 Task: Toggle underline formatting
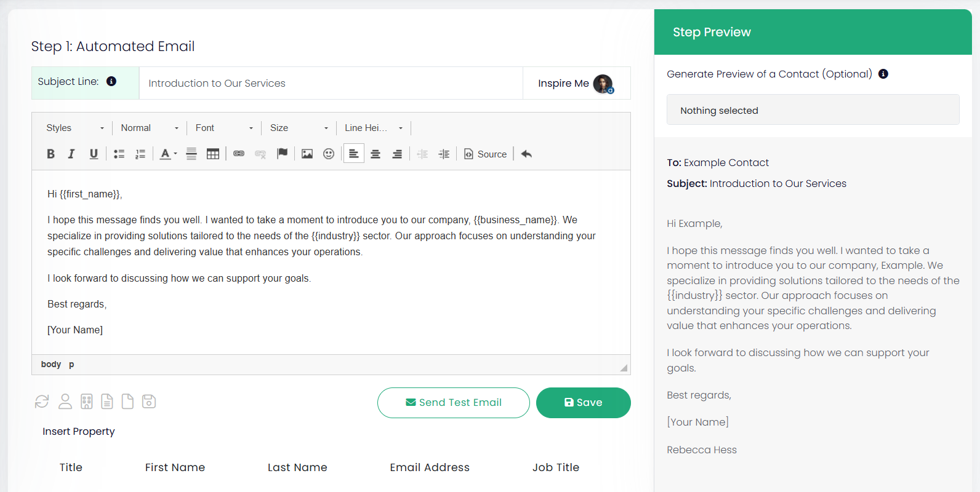pos(94,154)
